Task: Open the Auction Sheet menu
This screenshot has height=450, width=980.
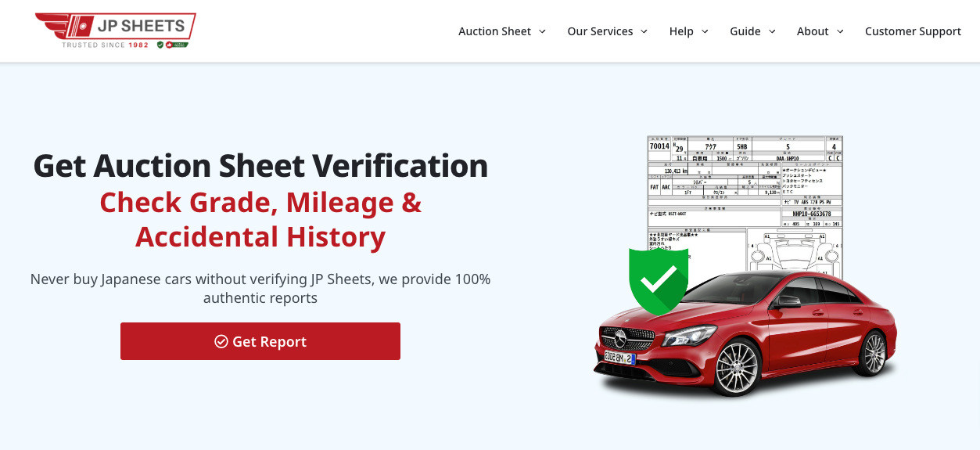Action: tap(494, 31)
